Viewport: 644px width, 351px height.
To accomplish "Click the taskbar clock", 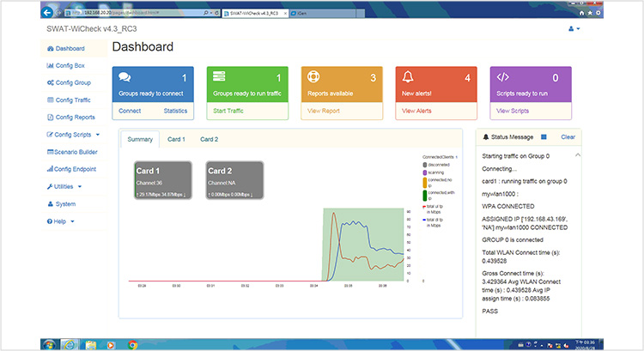I will click(585, 345).
